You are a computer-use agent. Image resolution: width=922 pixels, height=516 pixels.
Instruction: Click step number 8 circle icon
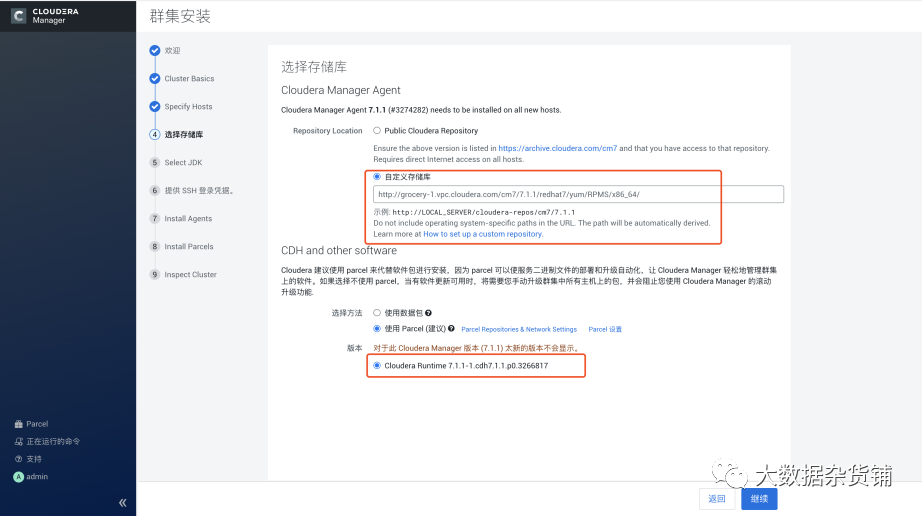click(155, 246)
